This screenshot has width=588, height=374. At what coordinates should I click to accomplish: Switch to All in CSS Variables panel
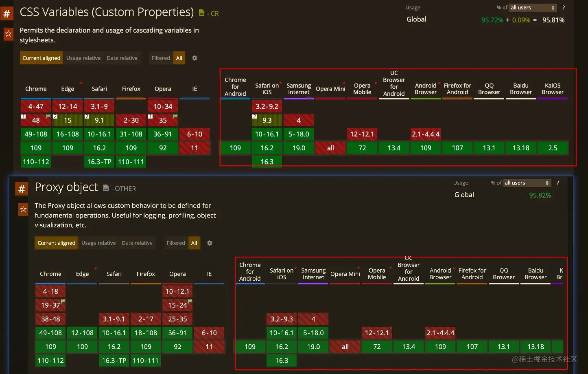point(179,58)
